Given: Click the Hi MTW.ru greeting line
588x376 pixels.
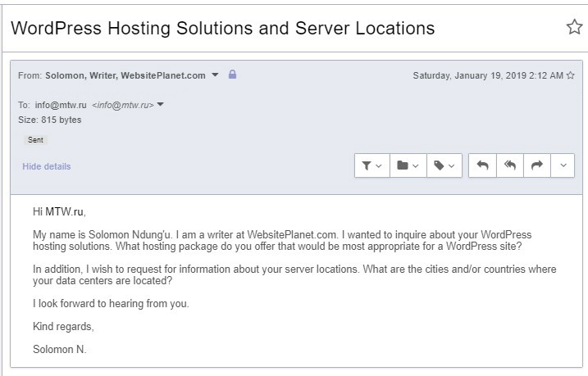Looking at the screenshot, I should pyautogui.click(x=59, y=212).
